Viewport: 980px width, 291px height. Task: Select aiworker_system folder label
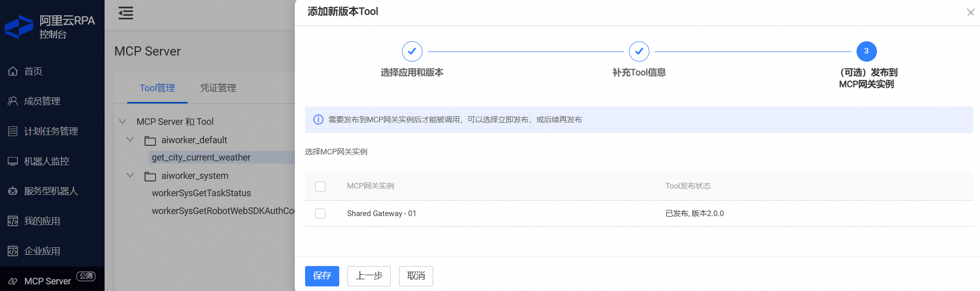[x=195, y=176]
